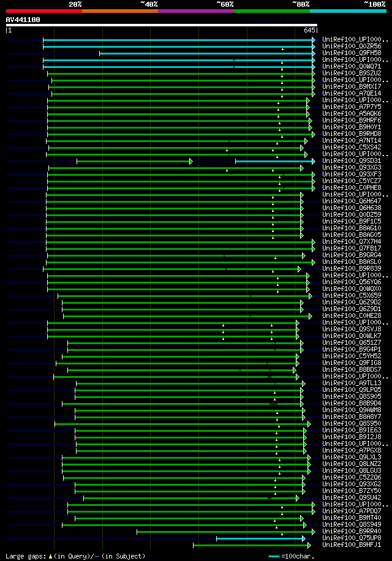Image resolution: width=392 pixels, height=561 pixels.
Task: Click UniRef100_B9G4P1 in the hit list
Action: pos(352,350)
